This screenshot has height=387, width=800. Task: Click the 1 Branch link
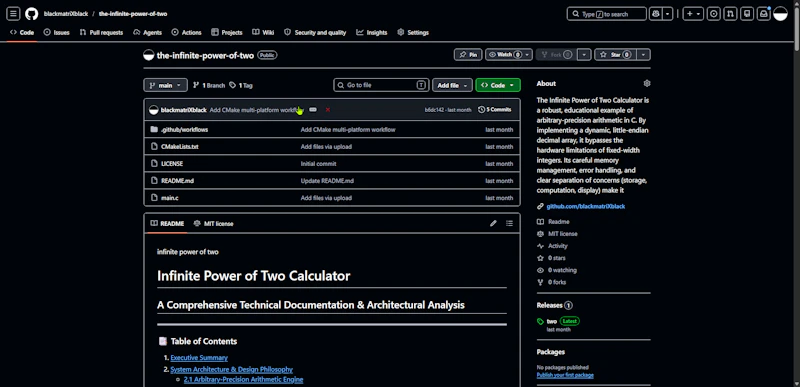point(209,85)
